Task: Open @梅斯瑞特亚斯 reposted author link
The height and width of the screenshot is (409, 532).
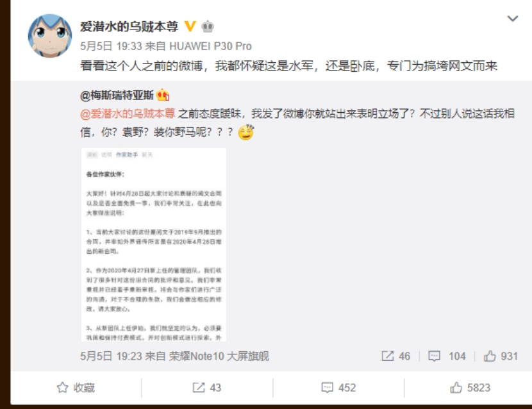Action: (117, 96)
